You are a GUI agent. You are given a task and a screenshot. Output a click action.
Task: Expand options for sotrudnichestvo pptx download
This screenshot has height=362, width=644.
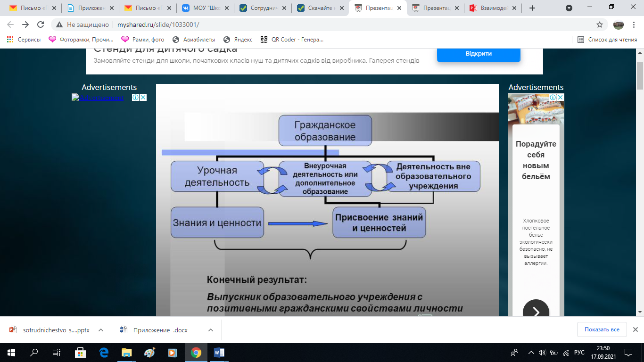[x=101, y=330]
